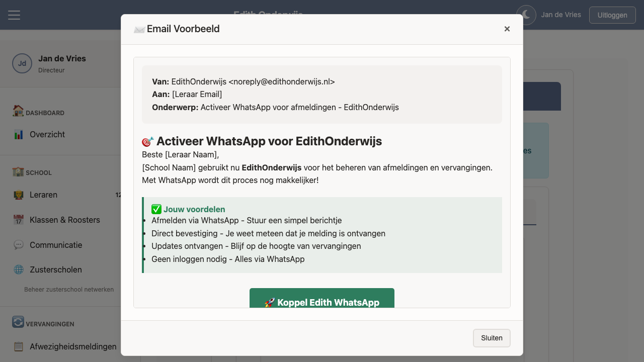Viewport: 644px width, 362px height.
Task: Click the Leraren teacher icon
Action: point(19,195)
